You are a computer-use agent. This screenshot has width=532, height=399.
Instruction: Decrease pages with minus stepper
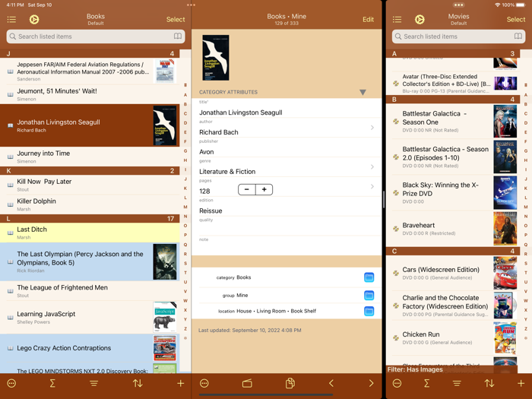[x=247, y=190]
